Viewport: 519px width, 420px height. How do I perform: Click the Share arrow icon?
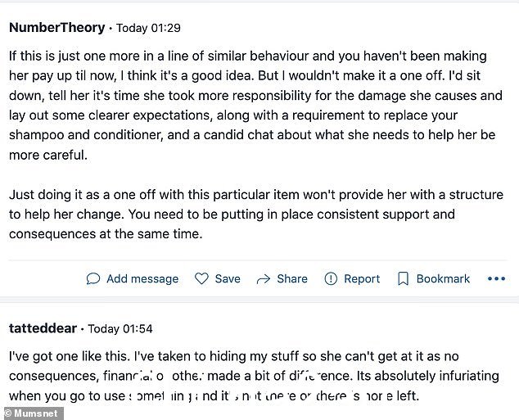264,279
